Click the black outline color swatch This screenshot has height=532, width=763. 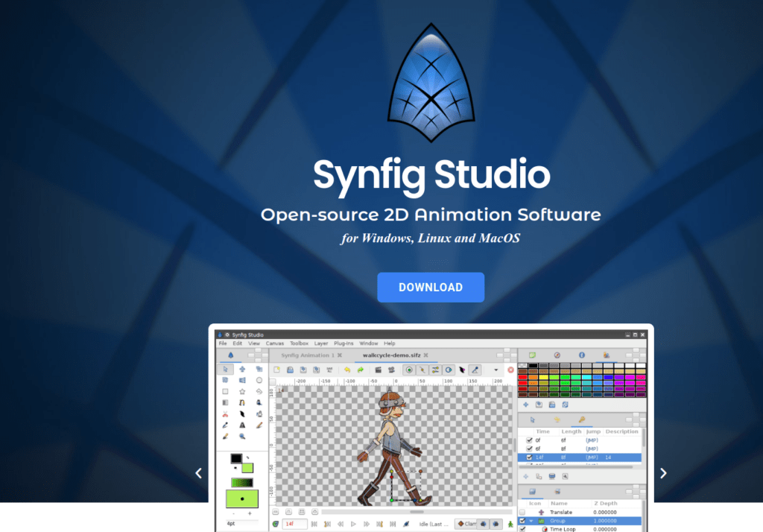(x=236, y=458)
